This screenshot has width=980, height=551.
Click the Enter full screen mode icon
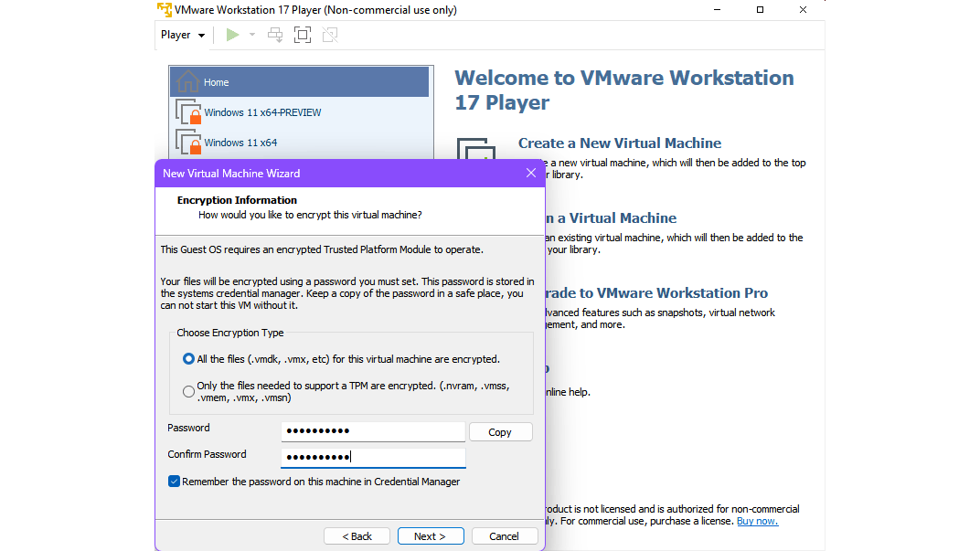coord(303,35)
